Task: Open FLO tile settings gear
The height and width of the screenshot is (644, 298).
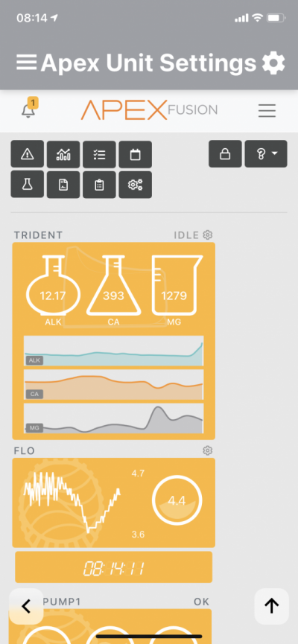Action: coord(208,450)
